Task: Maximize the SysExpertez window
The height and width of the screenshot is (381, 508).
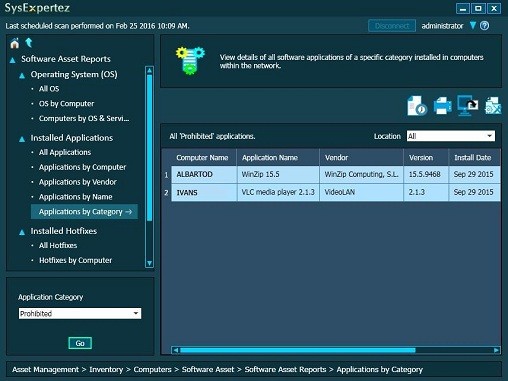Action: pos(478,8)
